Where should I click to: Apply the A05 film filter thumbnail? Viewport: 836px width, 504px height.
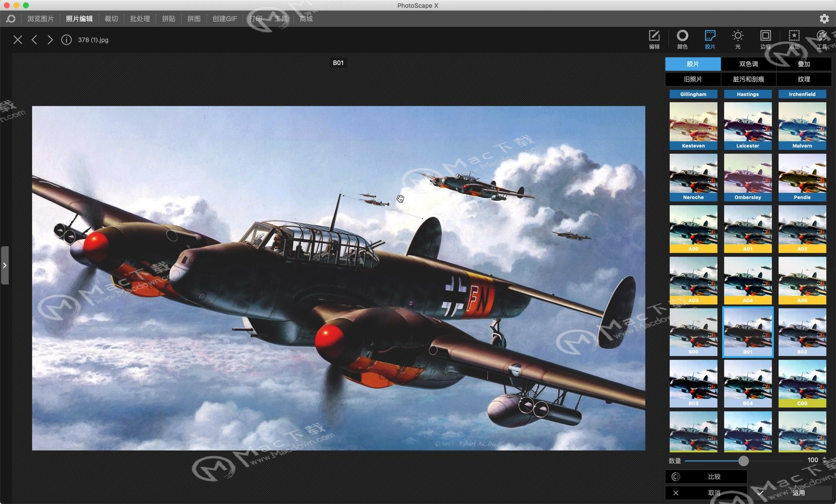[802, 281]
